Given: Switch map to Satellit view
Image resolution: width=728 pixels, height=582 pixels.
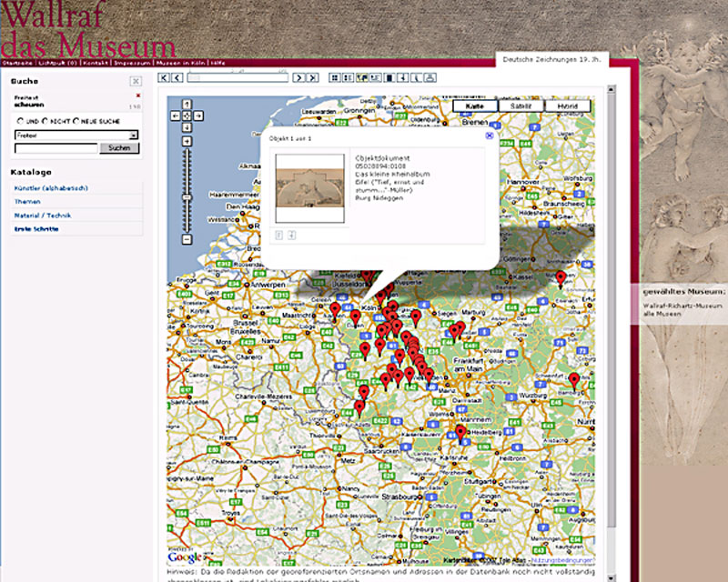Looking at the screenshot, I should pos(521,106).
